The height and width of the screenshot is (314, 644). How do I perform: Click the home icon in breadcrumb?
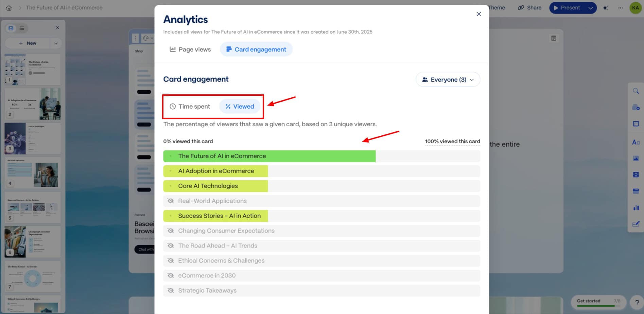(9, 8)
